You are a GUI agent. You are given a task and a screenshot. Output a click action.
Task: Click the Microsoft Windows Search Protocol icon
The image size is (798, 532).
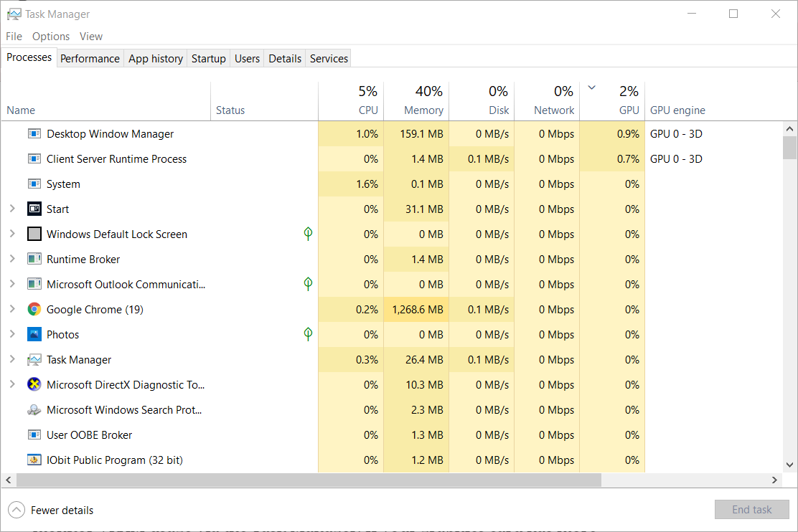(x=34, y=409)
